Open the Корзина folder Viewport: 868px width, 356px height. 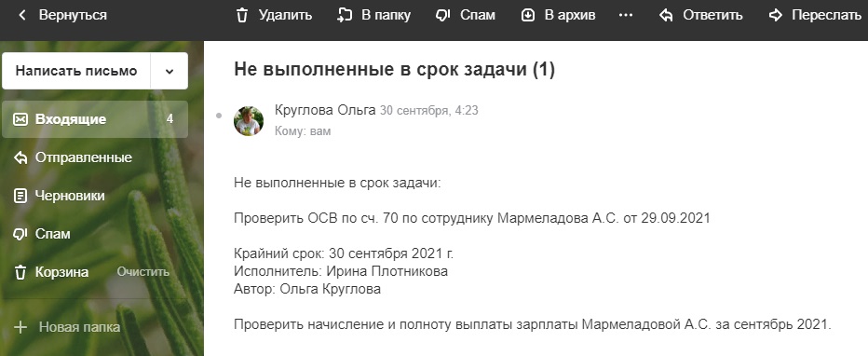click(61, 272)
